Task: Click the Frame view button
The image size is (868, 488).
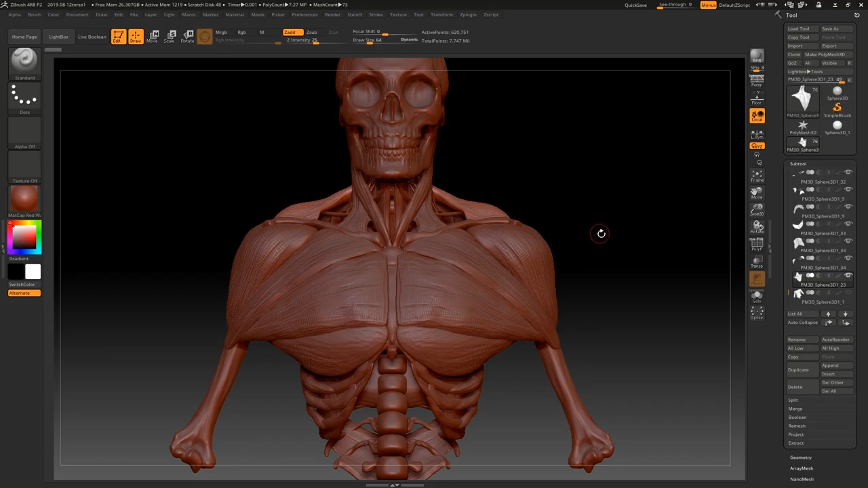Action: click(757, 176)
